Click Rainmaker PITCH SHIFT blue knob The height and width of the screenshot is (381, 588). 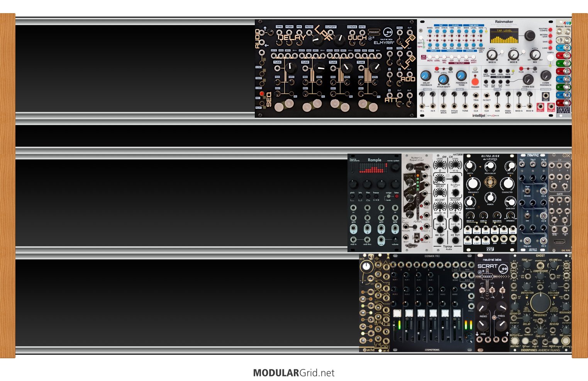pyautogui.click(x=443, y=80)
